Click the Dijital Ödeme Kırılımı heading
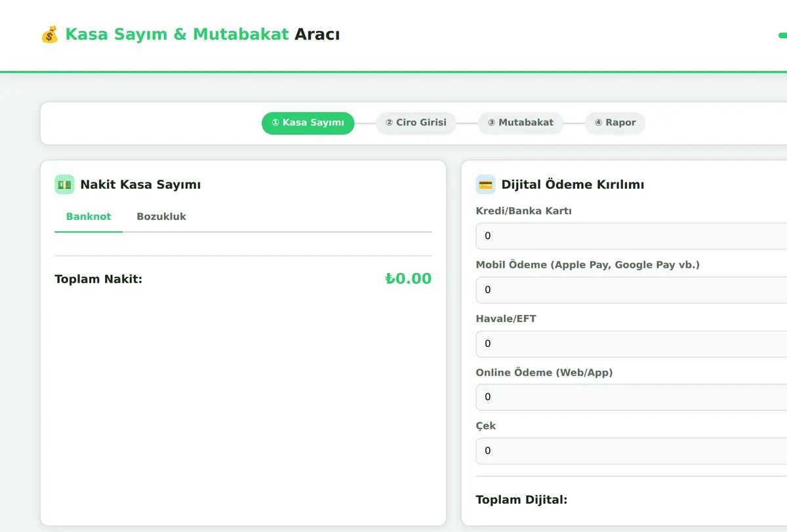The image size is (787, 532). pos(573,185)
